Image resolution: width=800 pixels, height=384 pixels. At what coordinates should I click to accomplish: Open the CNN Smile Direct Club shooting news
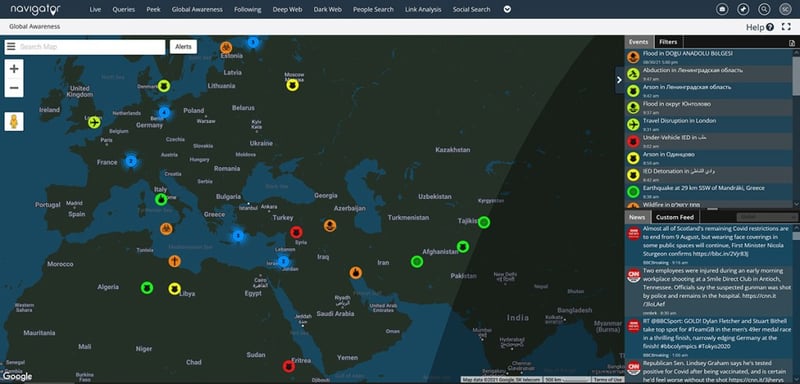(x=709, y=292)
